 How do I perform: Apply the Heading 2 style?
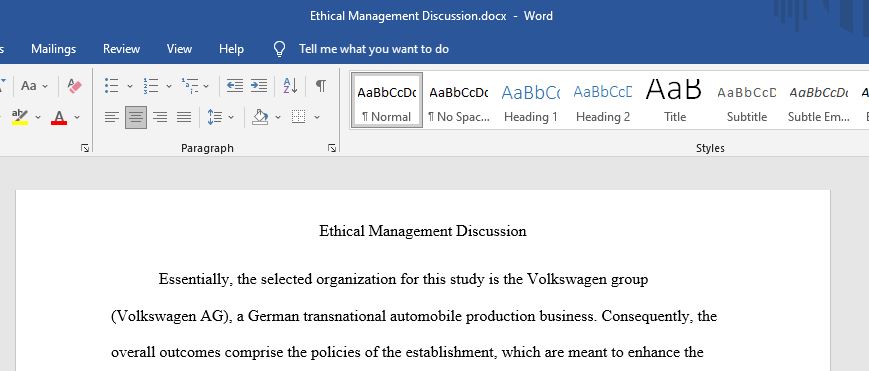click(603, 100)
